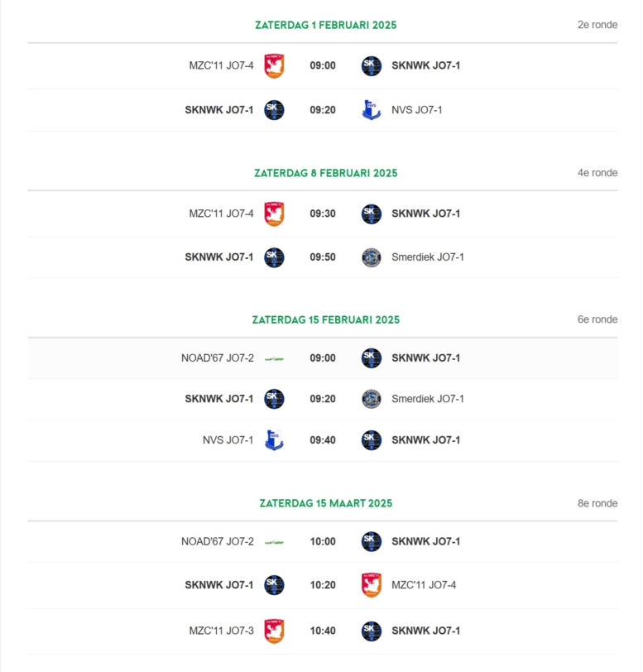The image size is (643, 672).
Task: Click the 6e ronde label
Action: [x=597, y=319]
